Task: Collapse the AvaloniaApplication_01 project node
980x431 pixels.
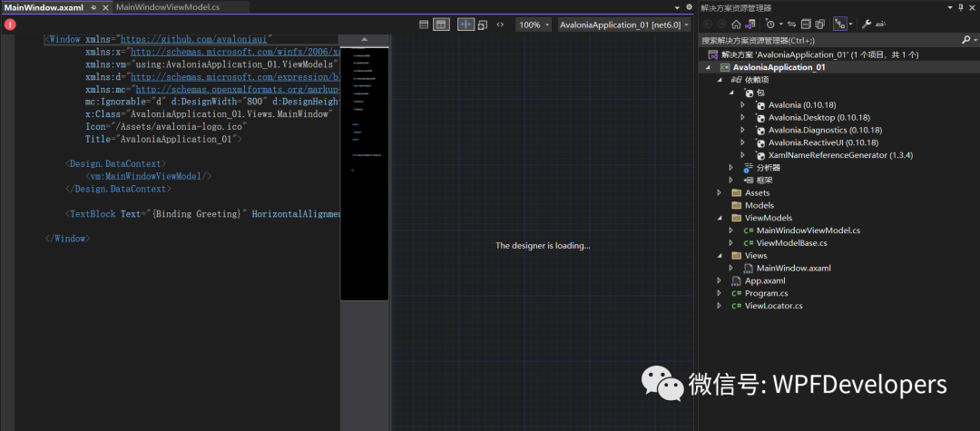Action: coord(708,67)
